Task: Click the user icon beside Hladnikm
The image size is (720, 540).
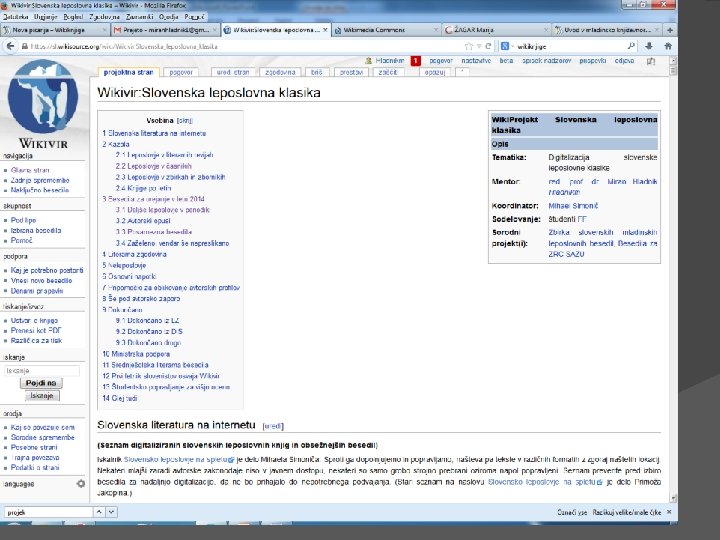Action: (x=368, y=61)
